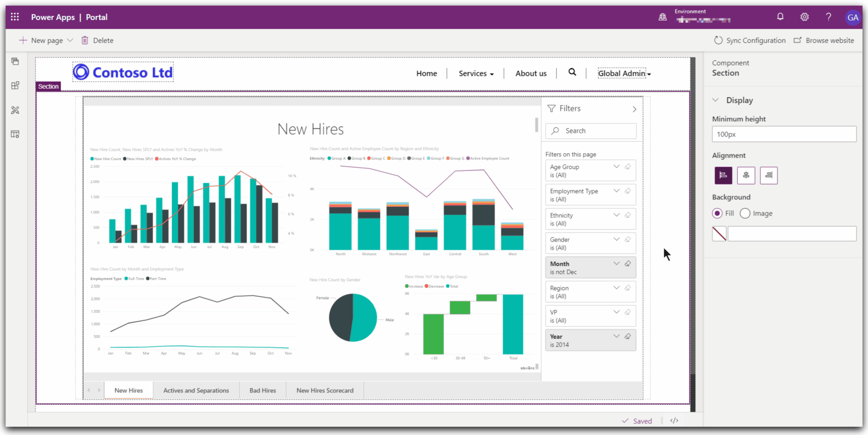Click the previous report page arrow
The width and height of the screenshot is (868, 435).
pos(89,390)
